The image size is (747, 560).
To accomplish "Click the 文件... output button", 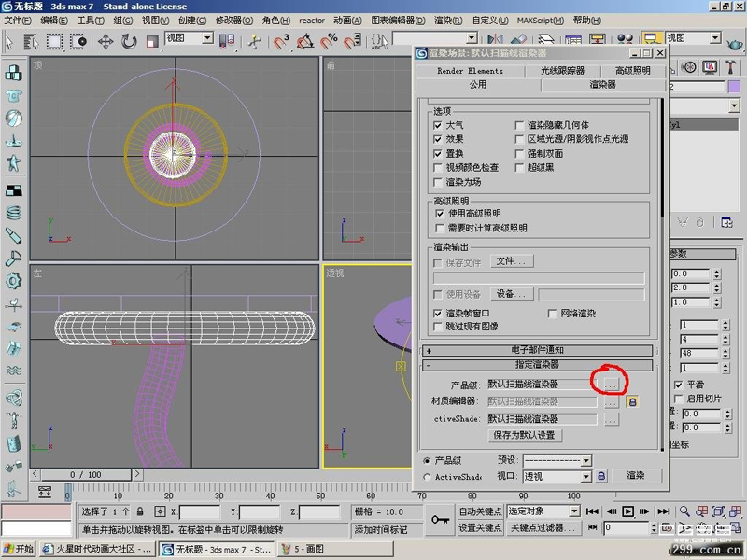I will pos(512,261).
